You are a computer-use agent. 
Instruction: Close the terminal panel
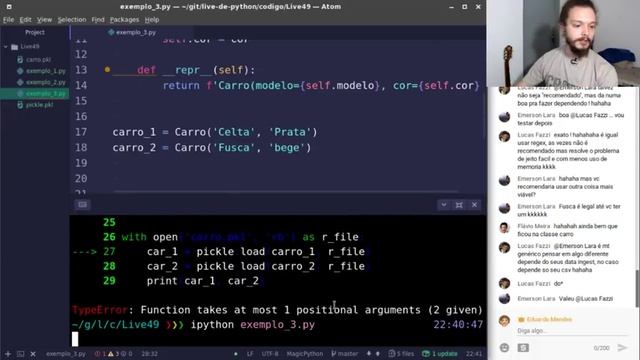(474, 205)
